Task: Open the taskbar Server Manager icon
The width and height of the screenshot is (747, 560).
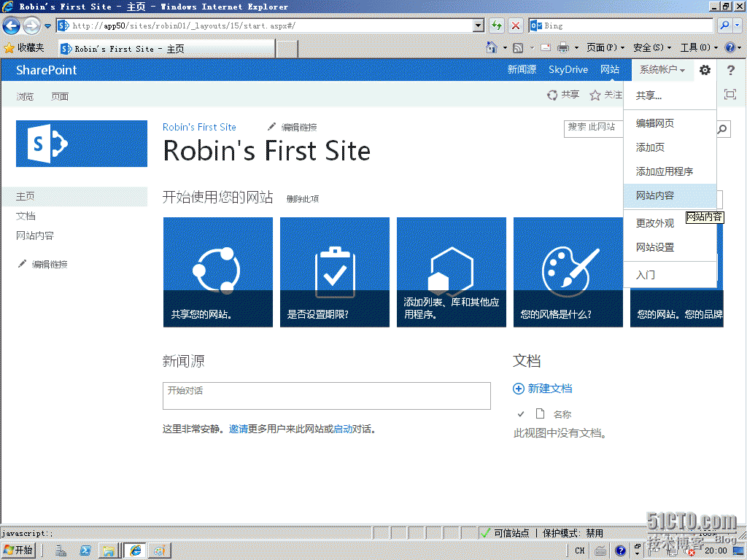Action: click(x=61, y=551)
